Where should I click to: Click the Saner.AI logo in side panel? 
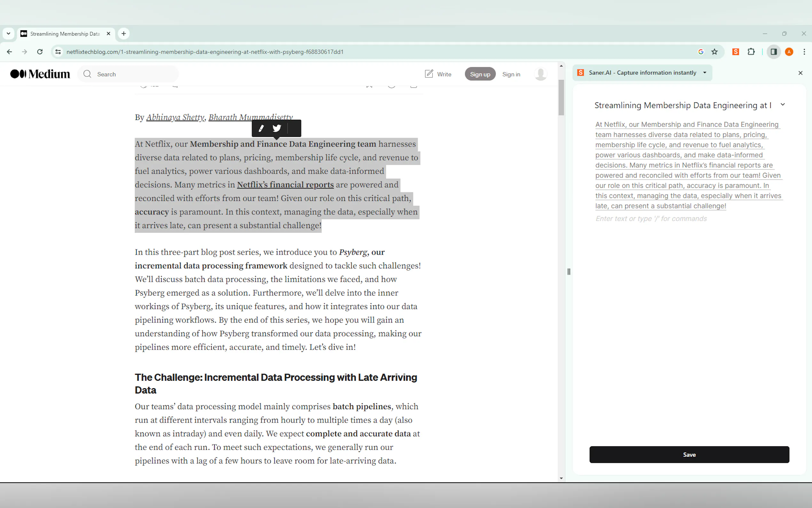coord(580,73)
